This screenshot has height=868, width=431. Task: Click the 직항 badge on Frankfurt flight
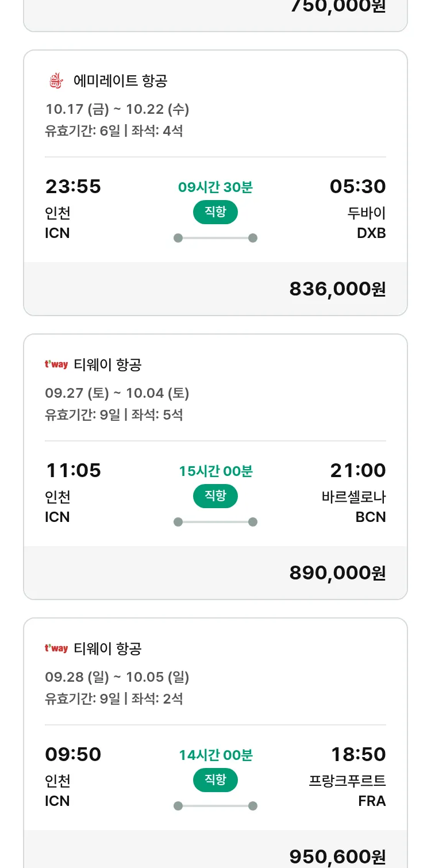tap(215, 780)
